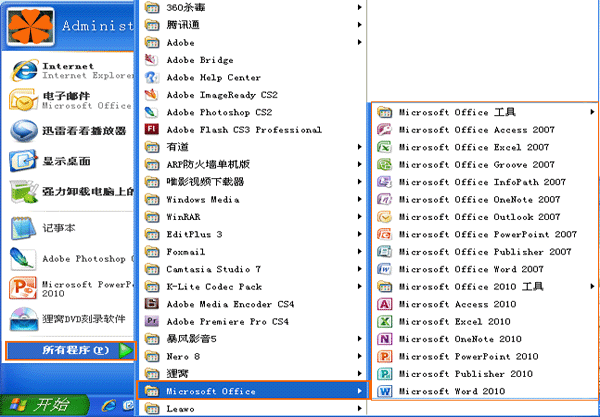This screenshot has width=600, height=417.
Task: Open Microsoft Word 2010 icon
Action: click(384, 391)
